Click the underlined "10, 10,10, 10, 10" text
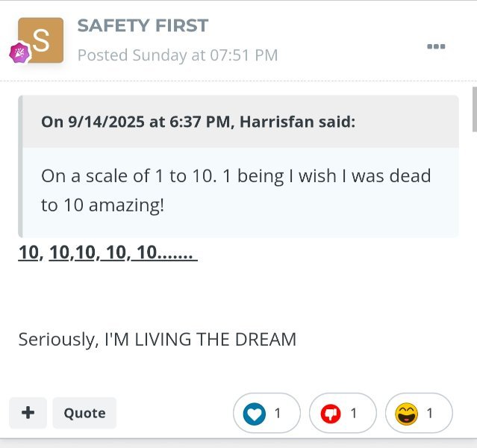 pyautogui.click(x=107, y=253)
